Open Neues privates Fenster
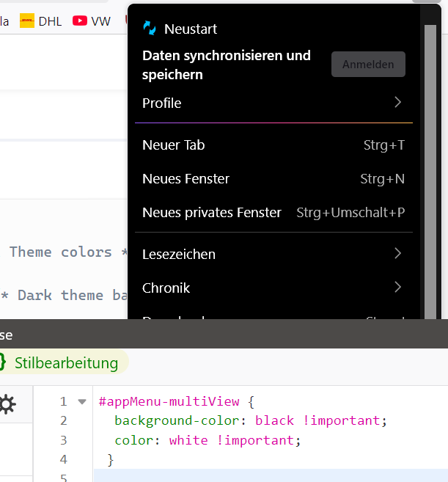Image resolution: width=448 pixels, height=482 pixels. pyautogui.click(x=212, y=213)
